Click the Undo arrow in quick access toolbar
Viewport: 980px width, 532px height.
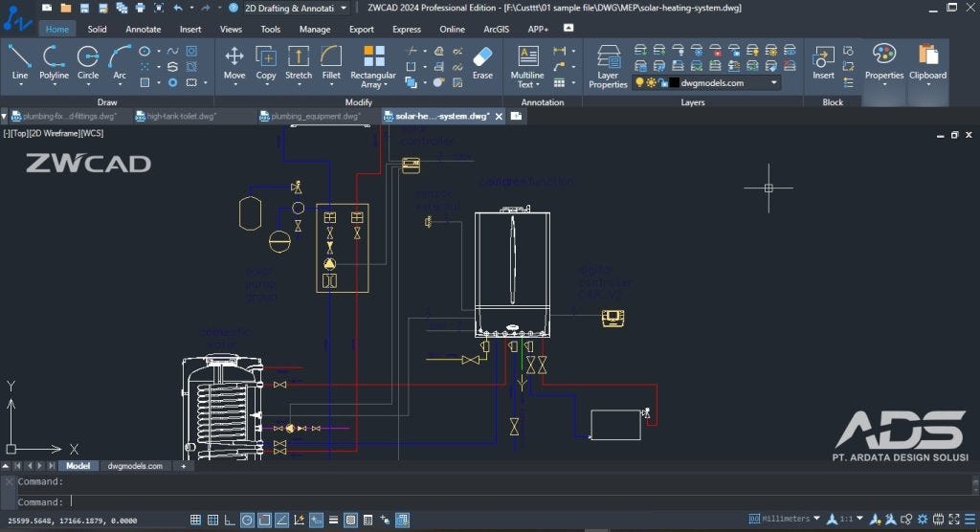click(178, 8)
